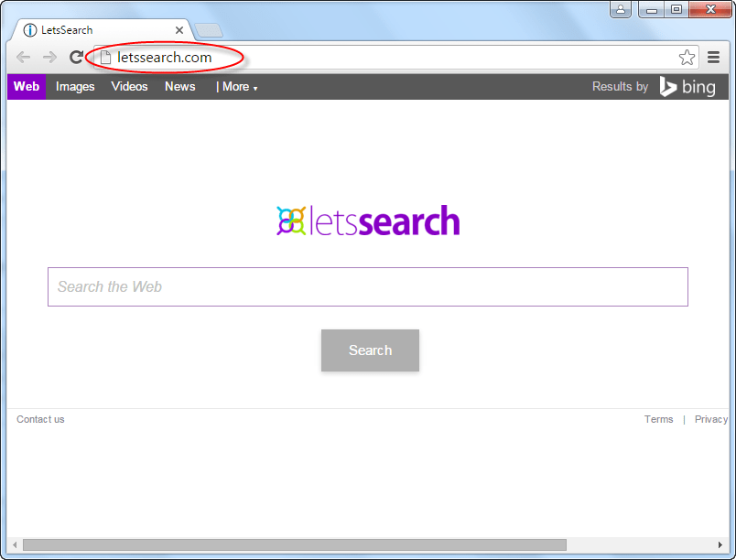Close the browser window
This screenshot has width=736, height=560.
(x=710, y=9)
